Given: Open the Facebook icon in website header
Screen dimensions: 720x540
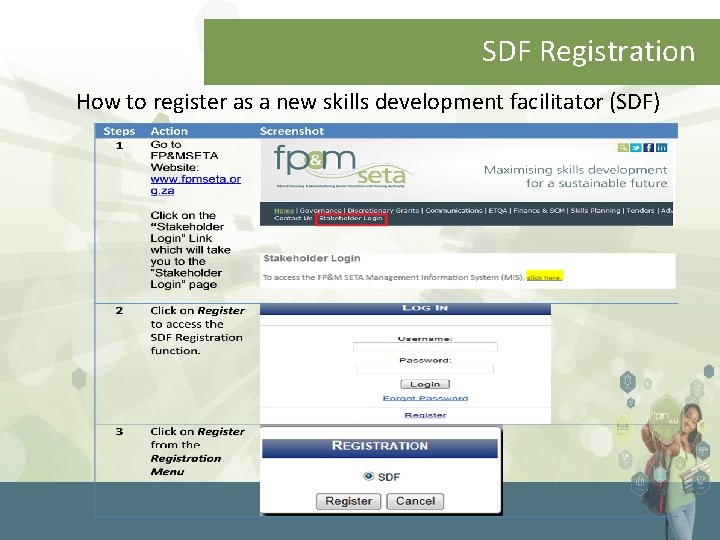Looking at the screenshot, I should (x=648, y=147).
